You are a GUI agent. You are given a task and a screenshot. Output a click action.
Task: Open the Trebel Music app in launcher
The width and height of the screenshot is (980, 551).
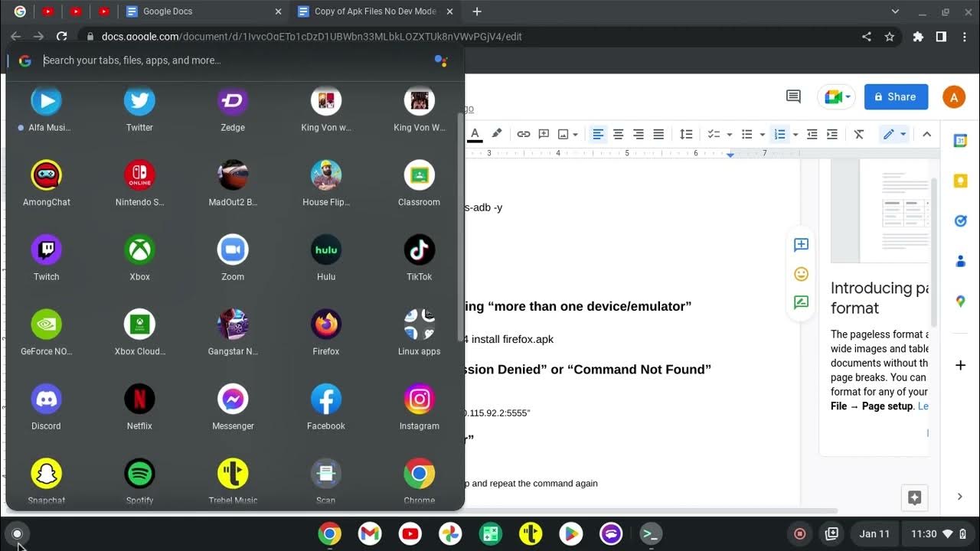coord(233,474)
